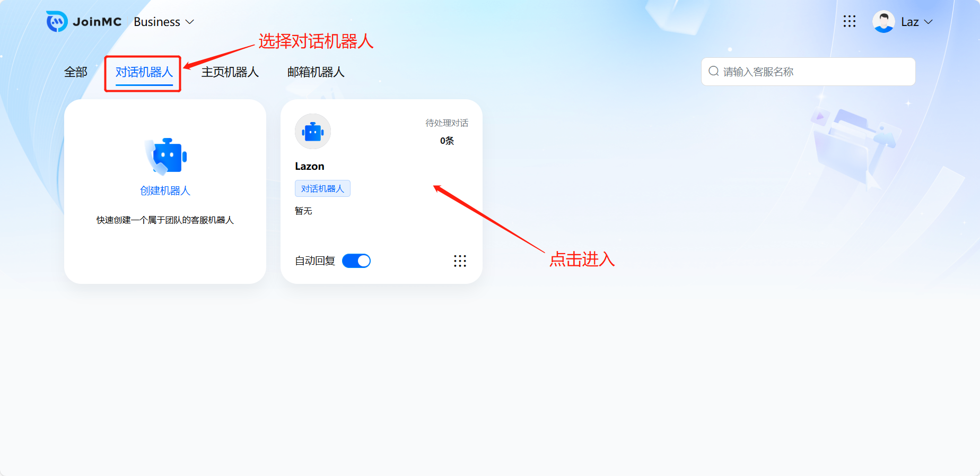The height and width of the screenshot is (476, 980).
Task: Click the Lazon robot name
Action: click(x=310, y=166)
